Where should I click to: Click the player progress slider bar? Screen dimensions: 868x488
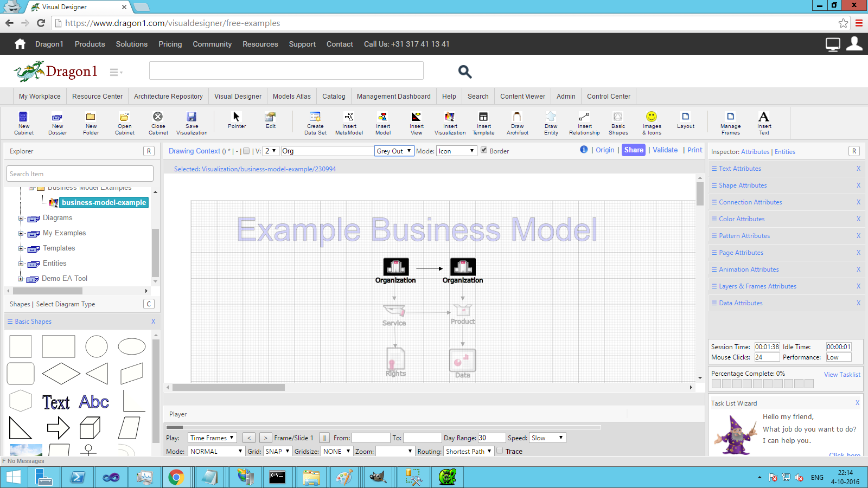(384, 427)
